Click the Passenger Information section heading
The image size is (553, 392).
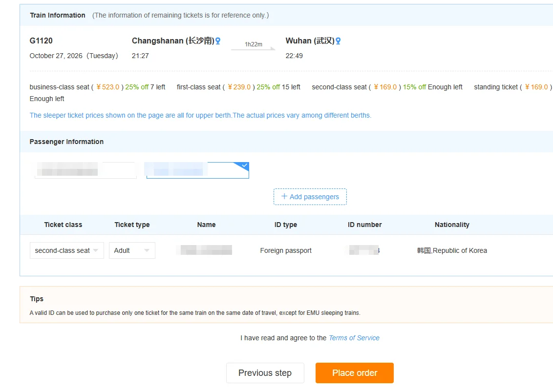pos(66,142)
